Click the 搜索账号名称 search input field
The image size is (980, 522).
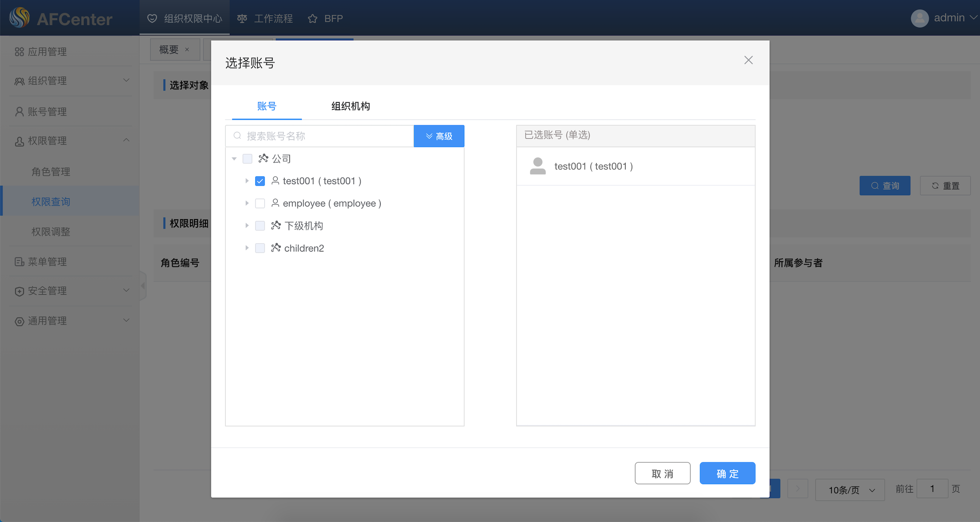pos(324,136)
